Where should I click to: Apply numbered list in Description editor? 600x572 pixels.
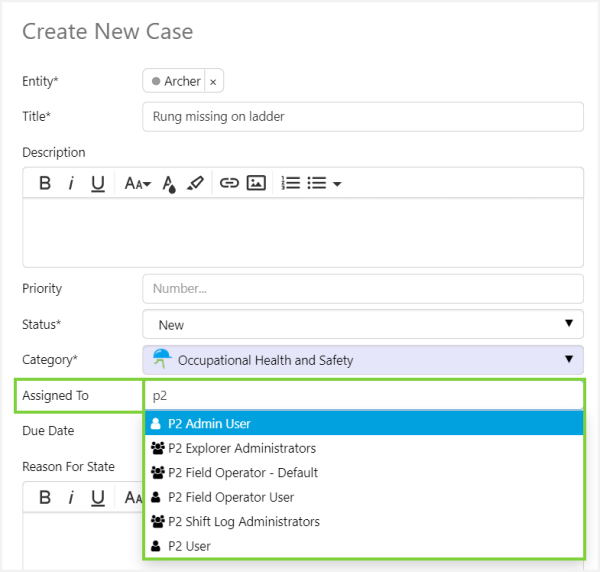[x=291, y=183]
